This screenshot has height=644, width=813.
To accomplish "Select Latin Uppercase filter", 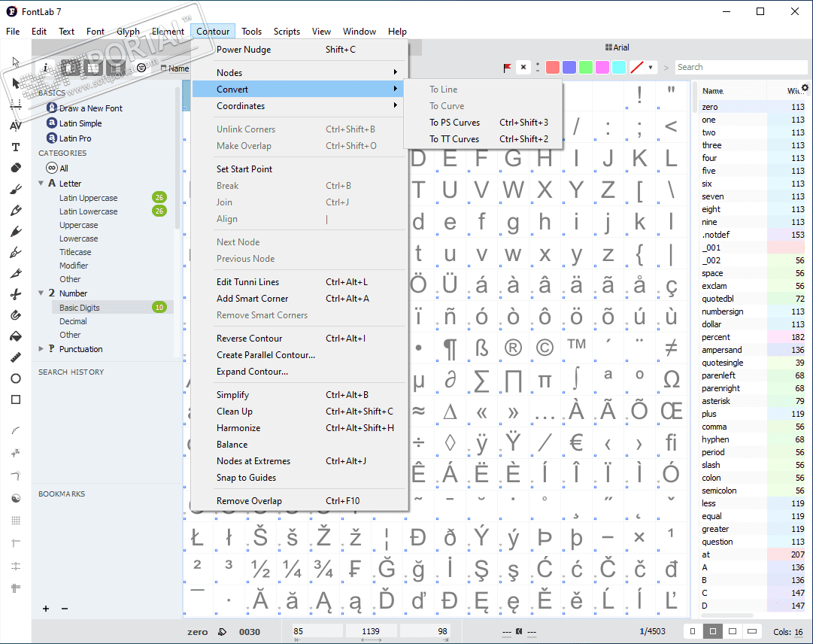I will pyautogui.click(x=88, y=198).
